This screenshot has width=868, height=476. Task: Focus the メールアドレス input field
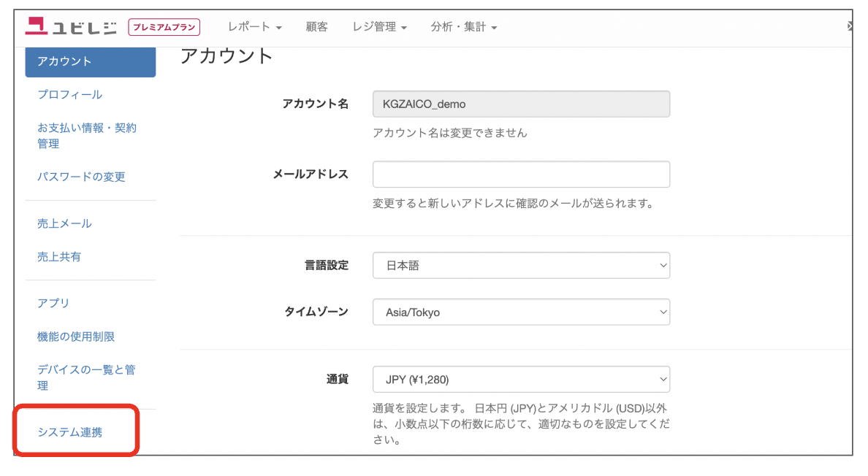pos(521,174)
